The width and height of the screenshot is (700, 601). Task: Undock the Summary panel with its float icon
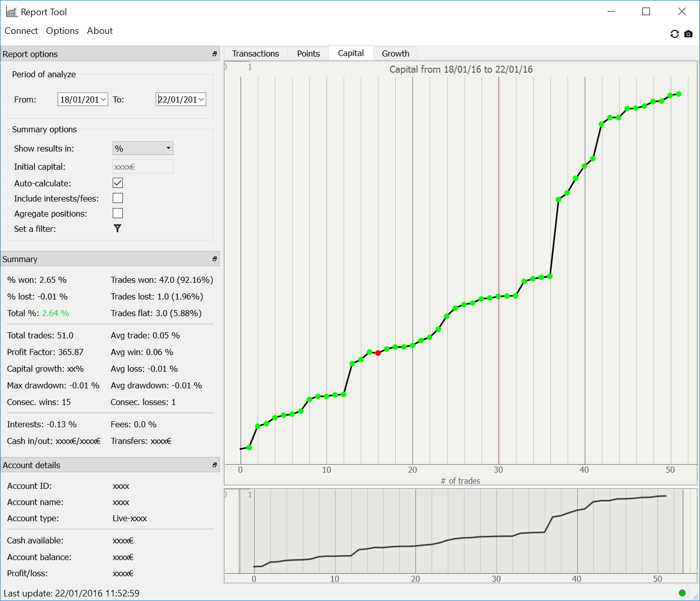(x=215, y=259)
